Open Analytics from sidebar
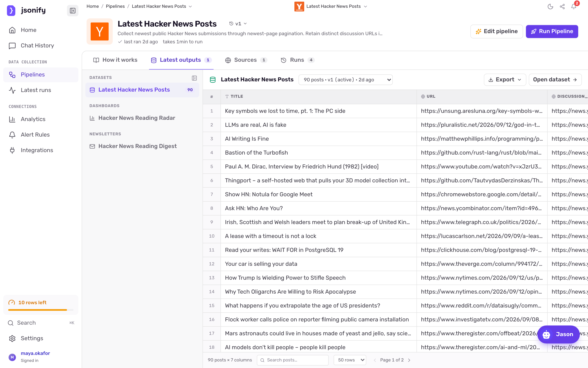Viewport: 588px width, 368px height. [41, 119]
